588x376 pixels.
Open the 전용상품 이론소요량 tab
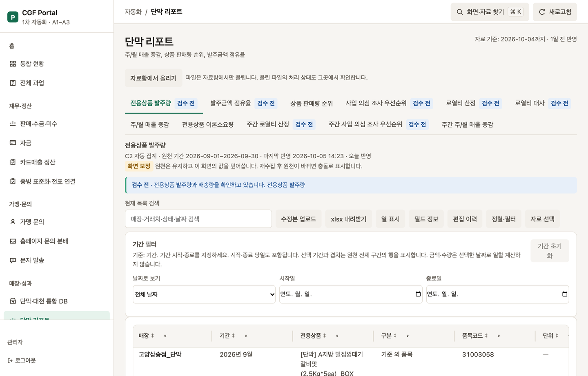coord(208,124)
